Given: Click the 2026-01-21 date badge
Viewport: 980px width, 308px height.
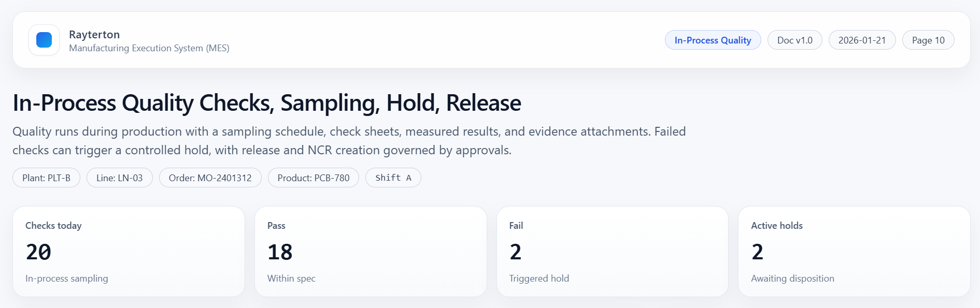Looking at the screenshot, I should tap(862, 40).
